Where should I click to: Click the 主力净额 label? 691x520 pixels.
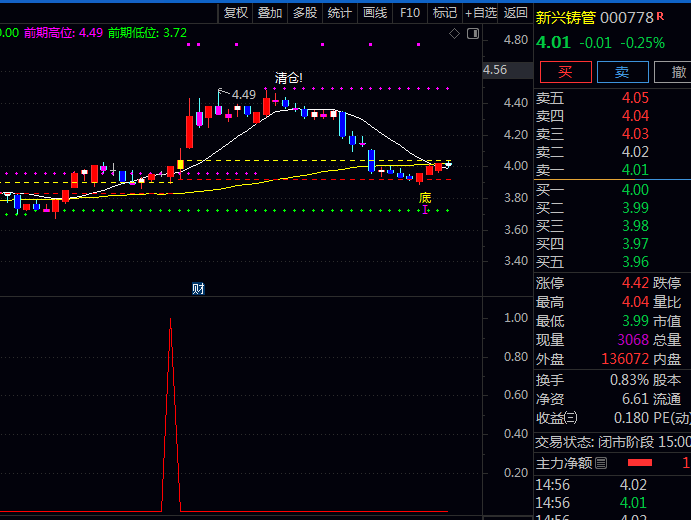pos(564,463)
